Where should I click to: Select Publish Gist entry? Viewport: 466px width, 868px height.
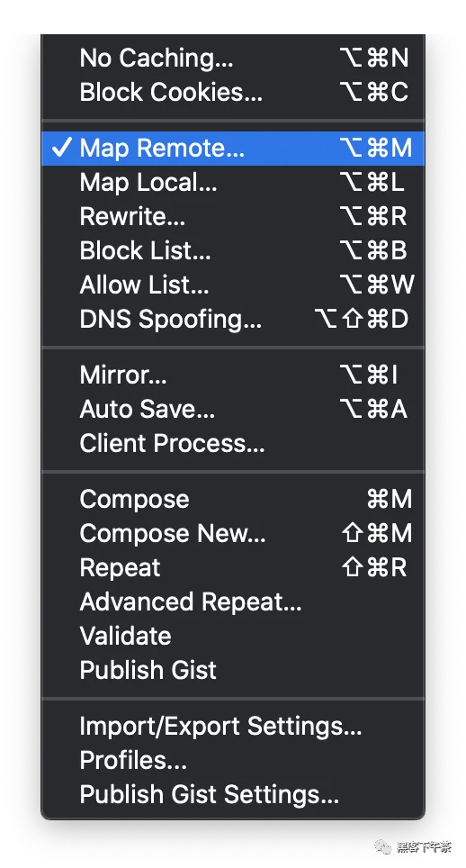233,671
